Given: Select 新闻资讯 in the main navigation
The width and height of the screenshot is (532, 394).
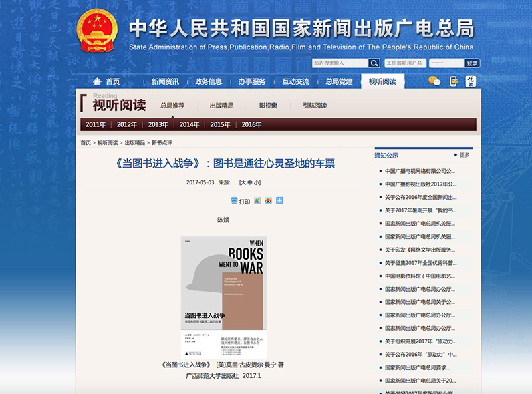Looking at the screenshot, I should point(165,82).
